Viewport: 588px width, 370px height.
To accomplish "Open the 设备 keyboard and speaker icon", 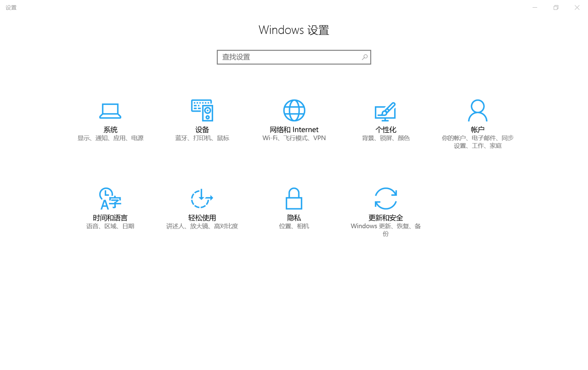I will [202, 110].
